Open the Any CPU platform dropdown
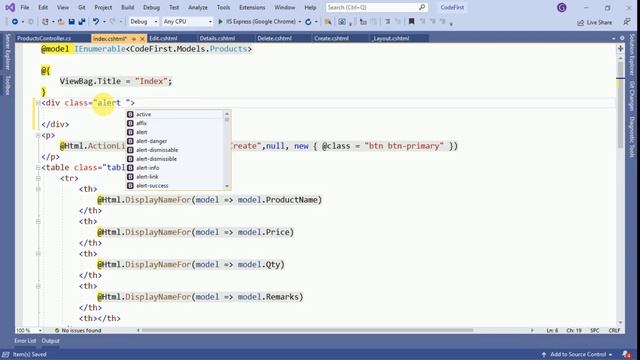This screenshot has width=640, height=360. 187,22
